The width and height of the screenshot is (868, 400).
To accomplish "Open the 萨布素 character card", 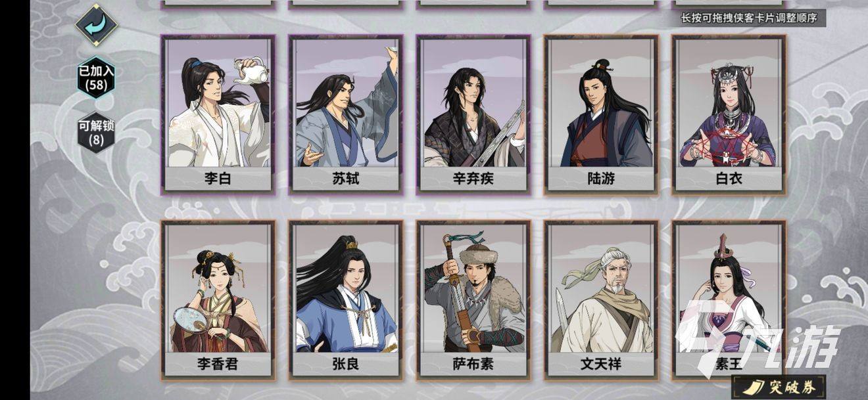I will 473,300.
